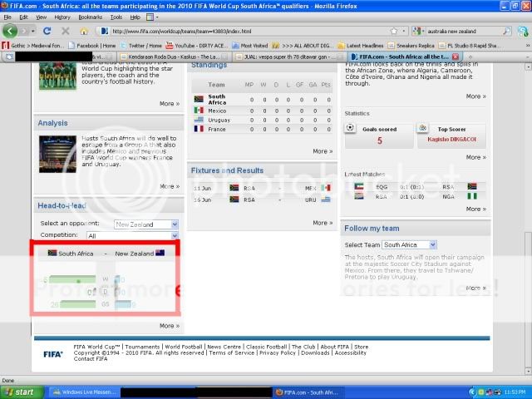The width and height of the screenshot is (532, 399).
Task: Click Mexico team name in Standings
Action: 217,111
